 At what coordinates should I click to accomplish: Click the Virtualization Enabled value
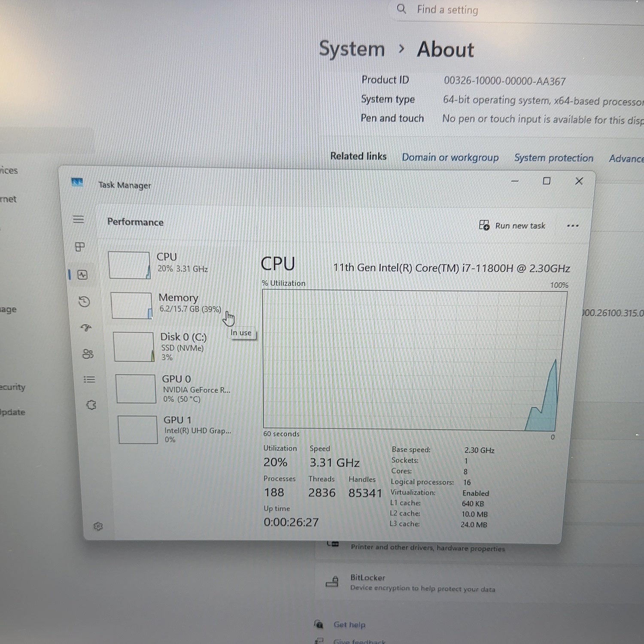pyautogui.click(x=476, y=493)
